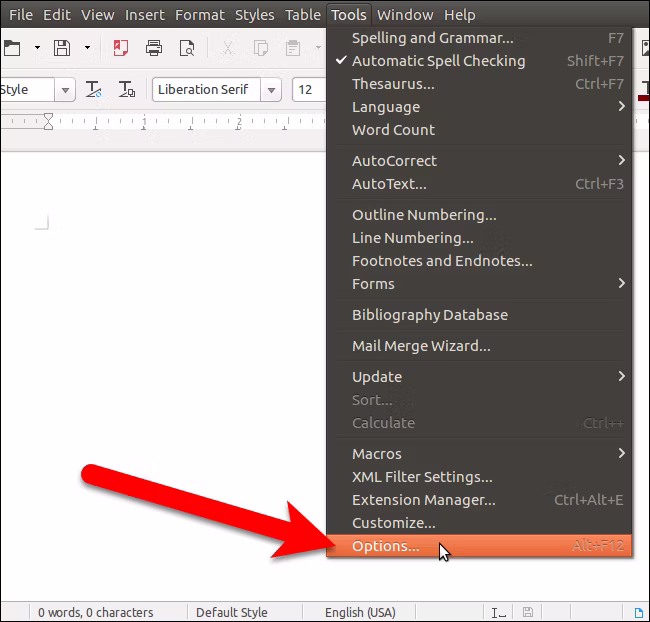
Task: Open Footnotes and Endnotes...
Action: [479, 261]
